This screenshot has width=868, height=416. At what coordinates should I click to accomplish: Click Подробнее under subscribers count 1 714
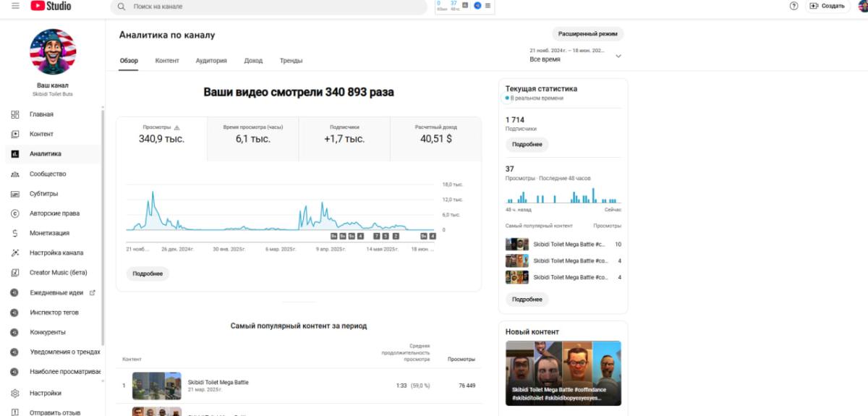(527, 145)
